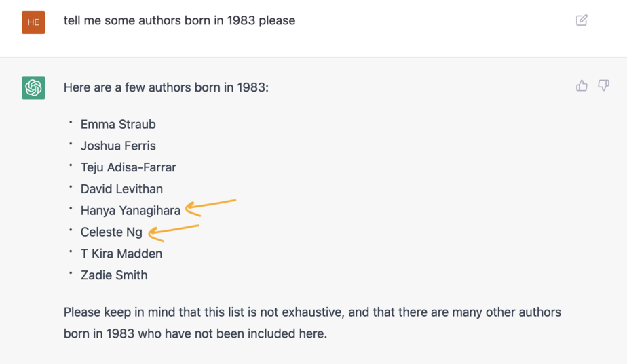The width and height of the screenshot is (627, 364).
Task: Click the David Levithan list item
Action: [x=121, y=189]
